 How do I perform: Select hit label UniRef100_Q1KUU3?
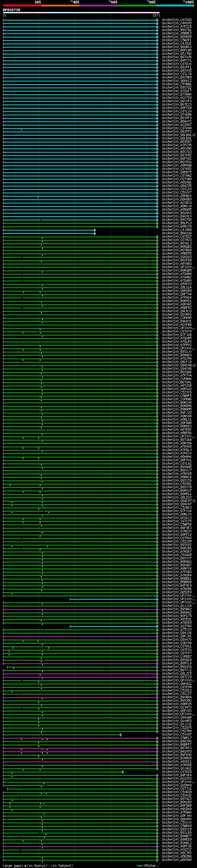[x=177, y=257]
